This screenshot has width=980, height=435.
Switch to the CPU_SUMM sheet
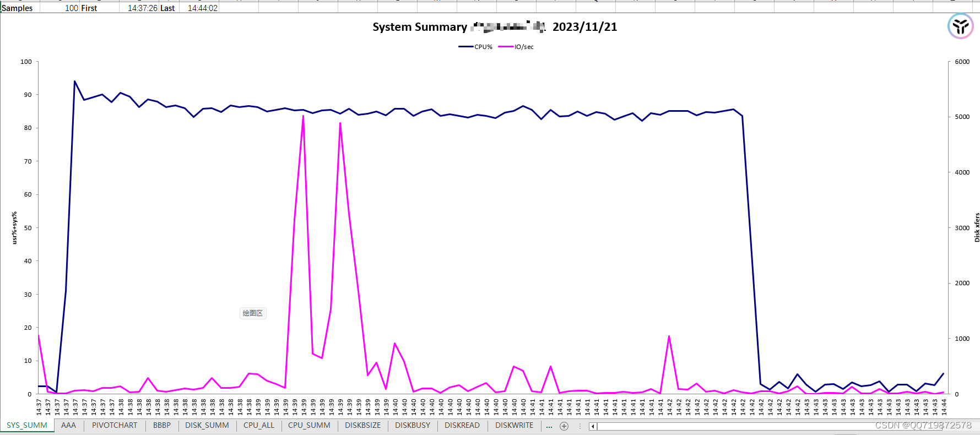pos(309,426)
